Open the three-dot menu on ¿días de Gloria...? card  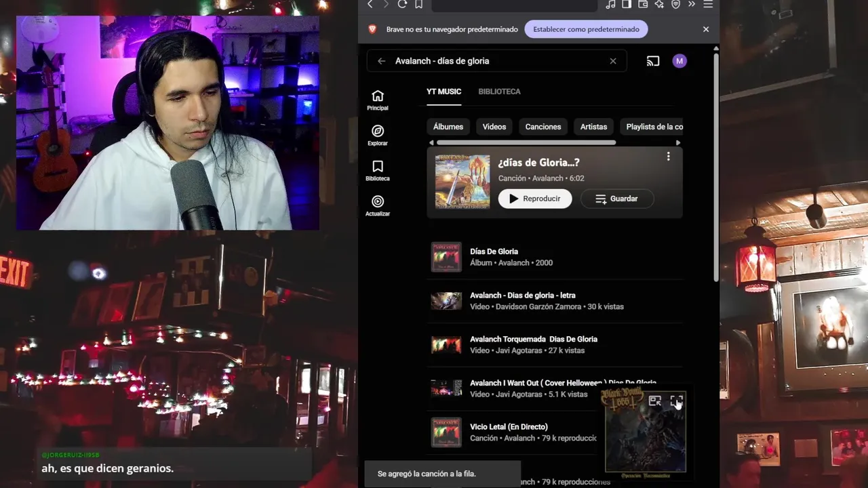point(668,157)
